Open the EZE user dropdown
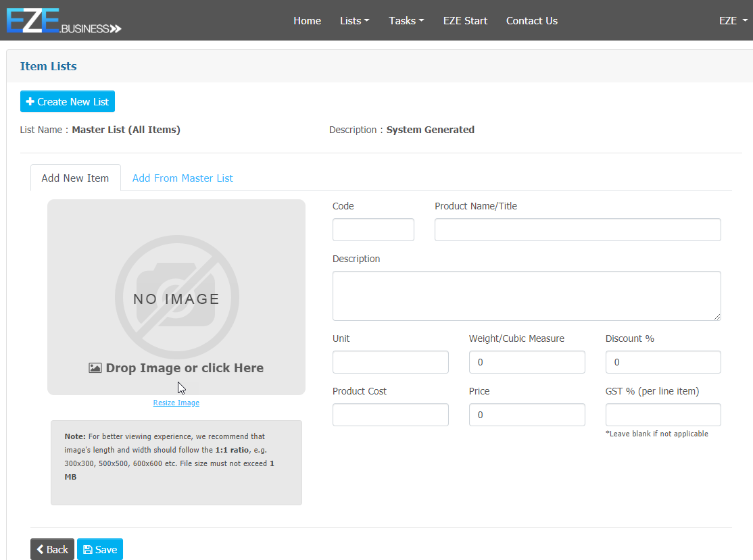The image size is (753, 560). (733, 21)
